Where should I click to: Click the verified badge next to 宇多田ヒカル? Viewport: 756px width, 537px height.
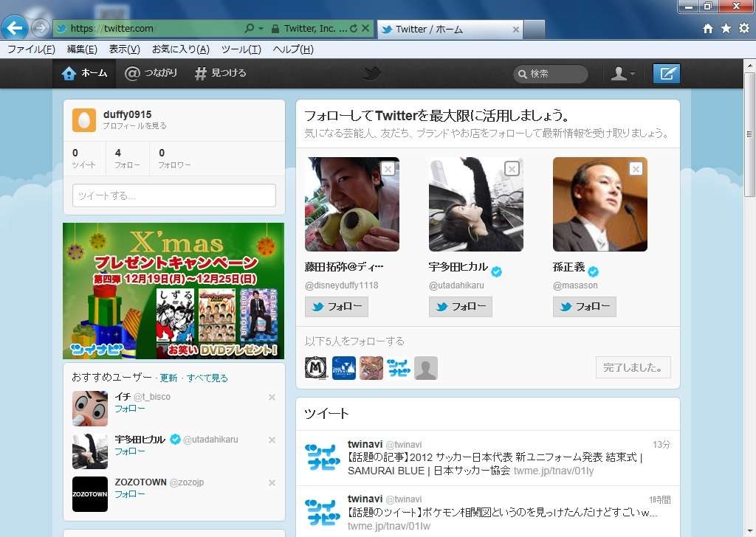497,271
